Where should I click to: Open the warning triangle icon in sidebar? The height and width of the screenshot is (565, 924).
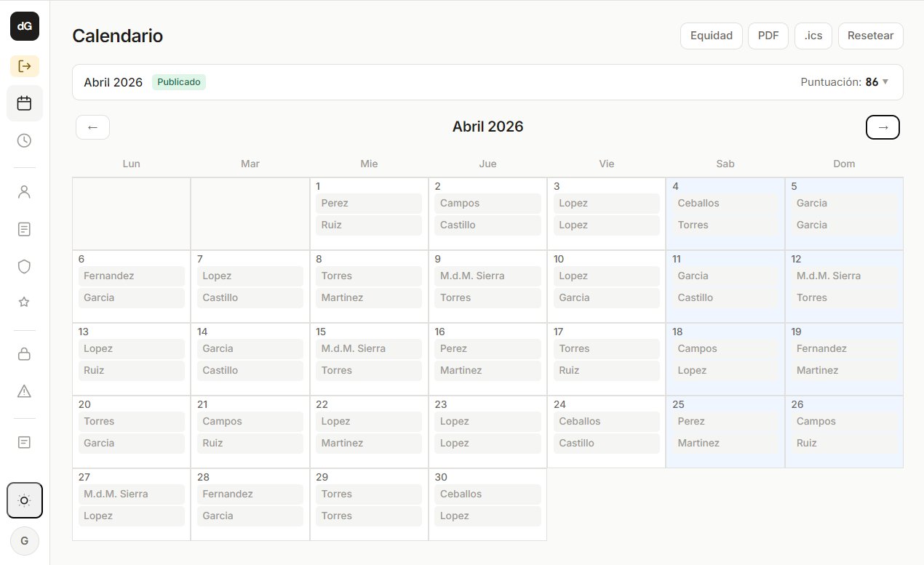(25, 391)
